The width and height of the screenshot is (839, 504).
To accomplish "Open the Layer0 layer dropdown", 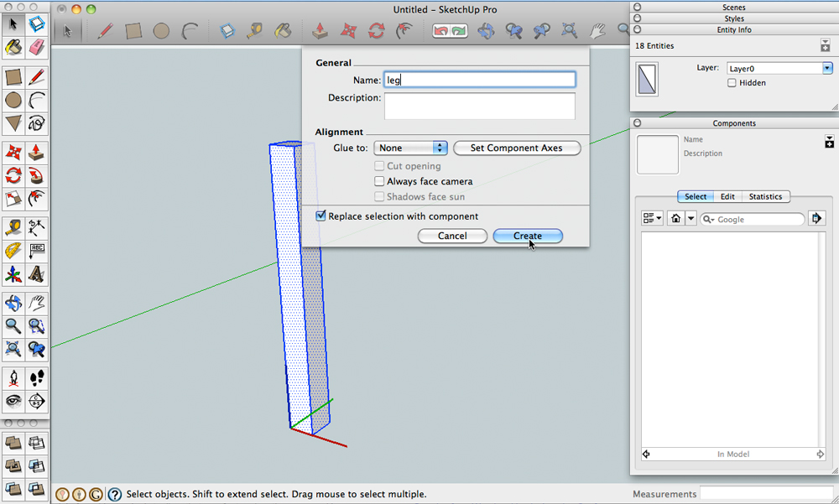I will [826, 67].
